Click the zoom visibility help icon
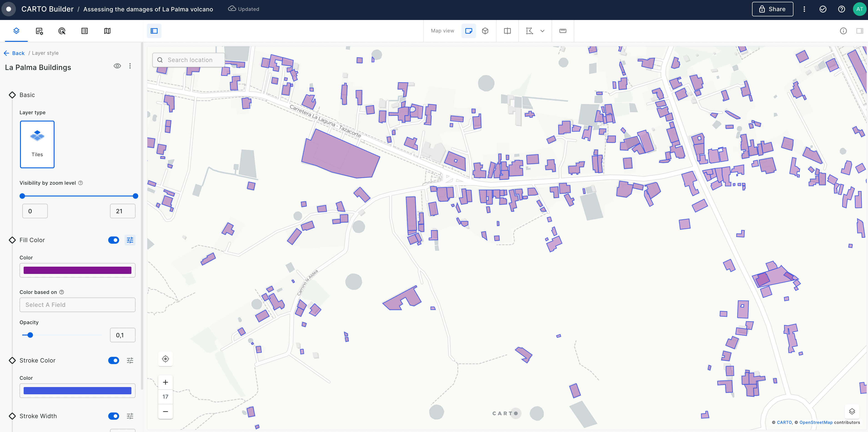The height and width of the screenshot is (432, 868). click(80, 183)
